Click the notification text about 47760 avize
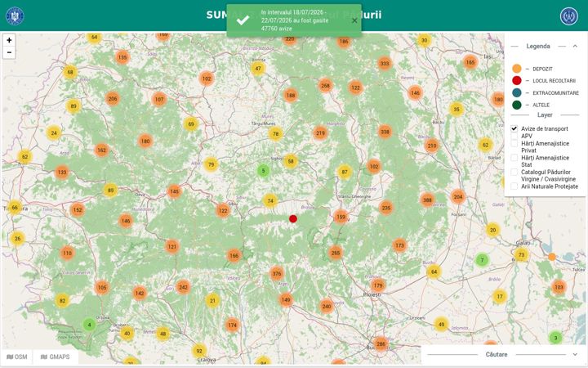 tap(295, 20)
